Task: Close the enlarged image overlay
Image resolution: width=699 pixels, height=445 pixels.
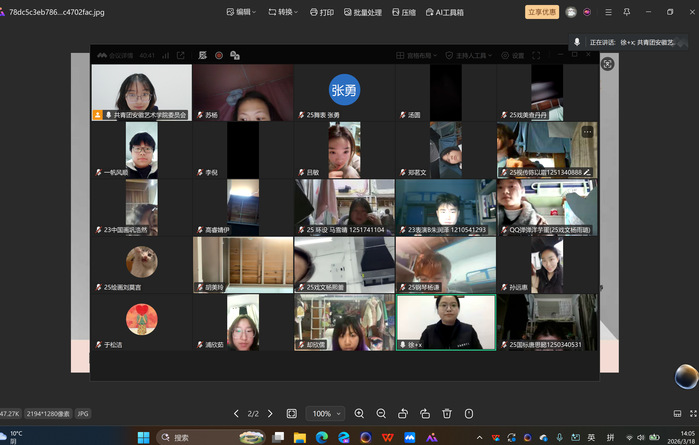Action: [x=607, y=64]
